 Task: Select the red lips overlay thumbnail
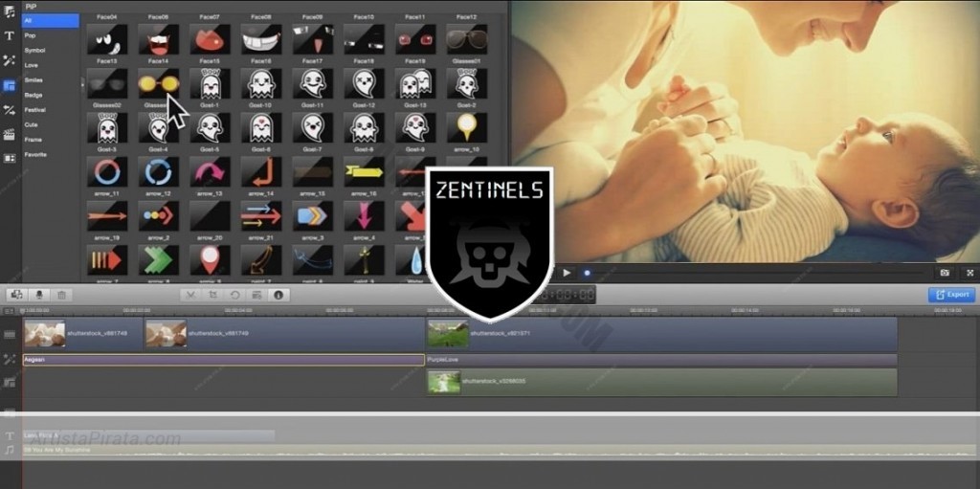(x=210, y=39)
